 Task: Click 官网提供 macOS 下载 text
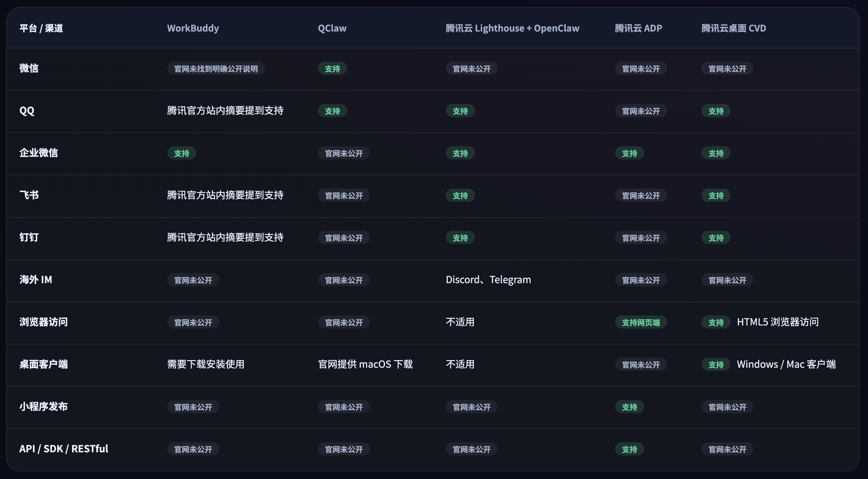pos(365,364)
